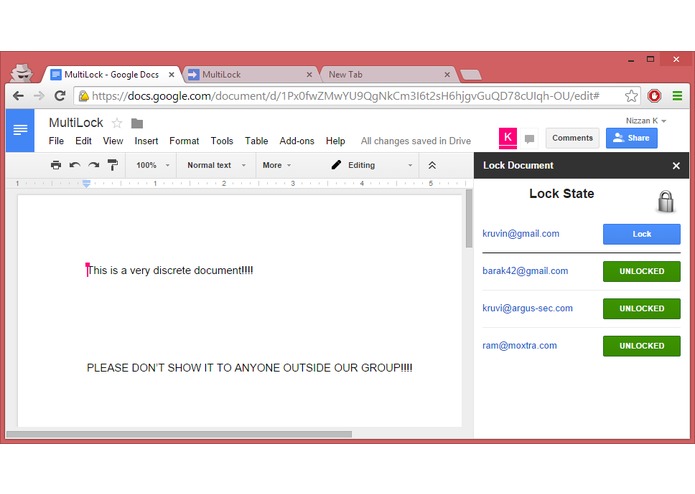Click the Google Docs home icon
The width and height of the screenshot is (695, 494).
(20, 130)
